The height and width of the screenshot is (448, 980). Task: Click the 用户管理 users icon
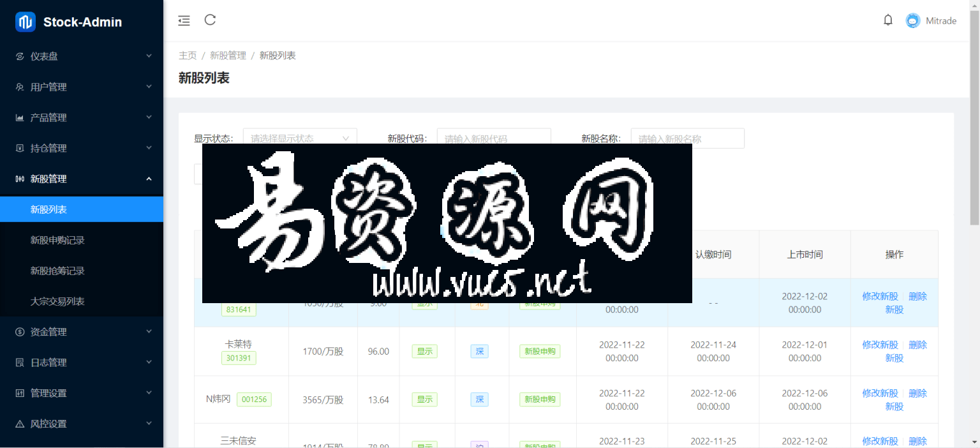[x=20, y=87]
